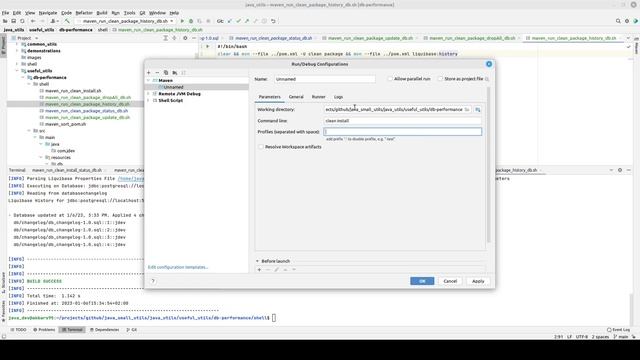This screenshot has height=360, width=640.
Task: Commit changes with green checkmark icon
Action: 238,21
